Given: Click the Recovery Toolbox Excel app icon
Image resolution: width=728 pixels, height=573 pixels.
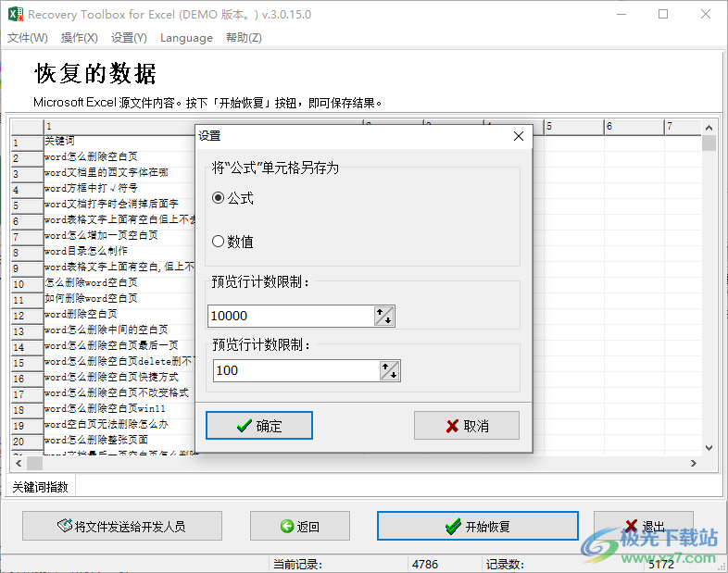Looking at the screenshot, I should click(x=16, y=14).
